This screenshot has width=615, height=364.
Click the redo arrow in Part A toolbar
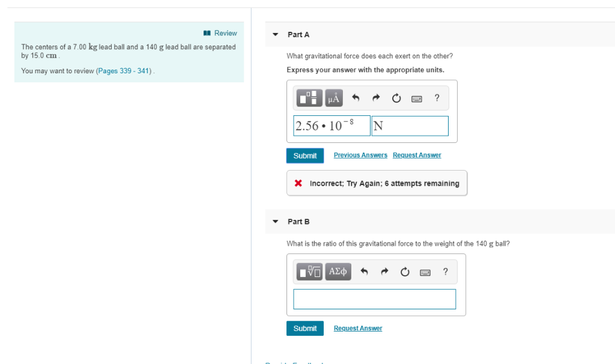(375, 98)
